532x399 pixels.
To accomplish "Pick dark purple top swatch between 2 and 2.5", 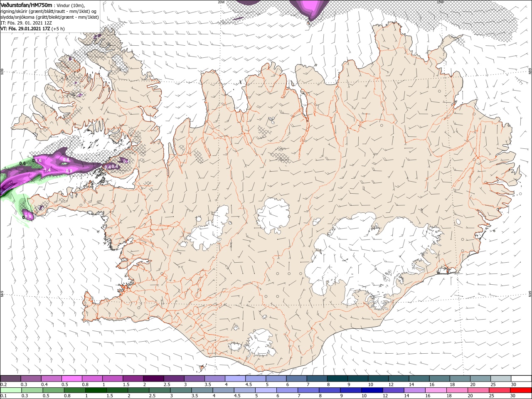I will [153, 379].
